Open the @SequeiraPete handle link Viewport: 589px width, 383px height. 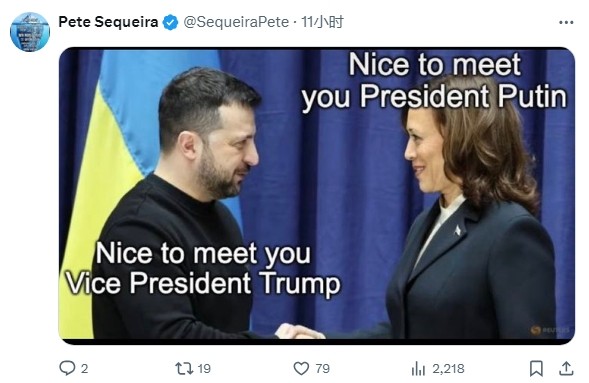(x=236, y=22)
